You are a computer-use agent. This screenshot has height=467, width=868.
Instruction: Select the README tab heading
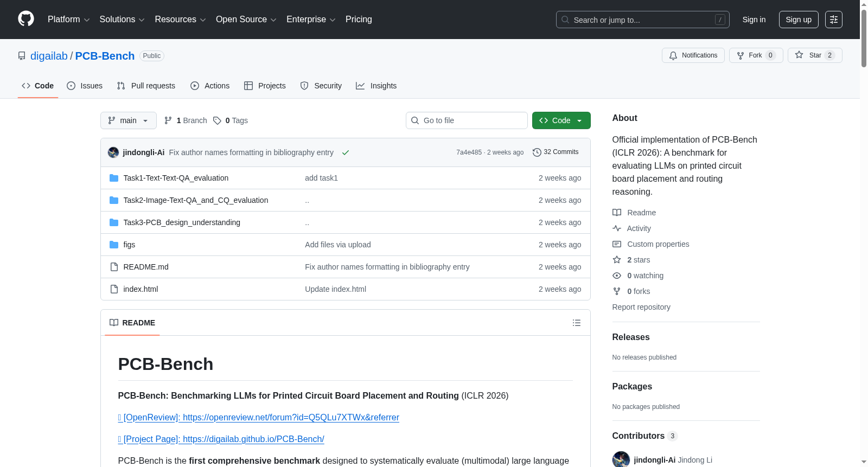point(132,323)
